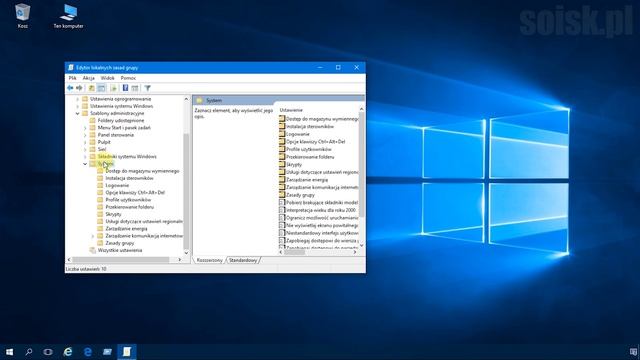640x360 pixels.
Task: Open the Windows Start menu
Action: [9, 352]
